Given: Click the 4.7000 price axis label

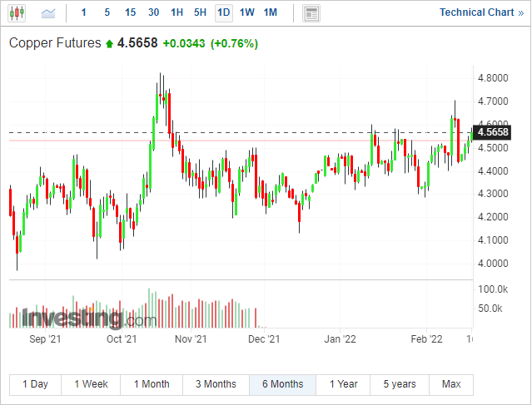Looking at the screenshot, I should [493, 101].
